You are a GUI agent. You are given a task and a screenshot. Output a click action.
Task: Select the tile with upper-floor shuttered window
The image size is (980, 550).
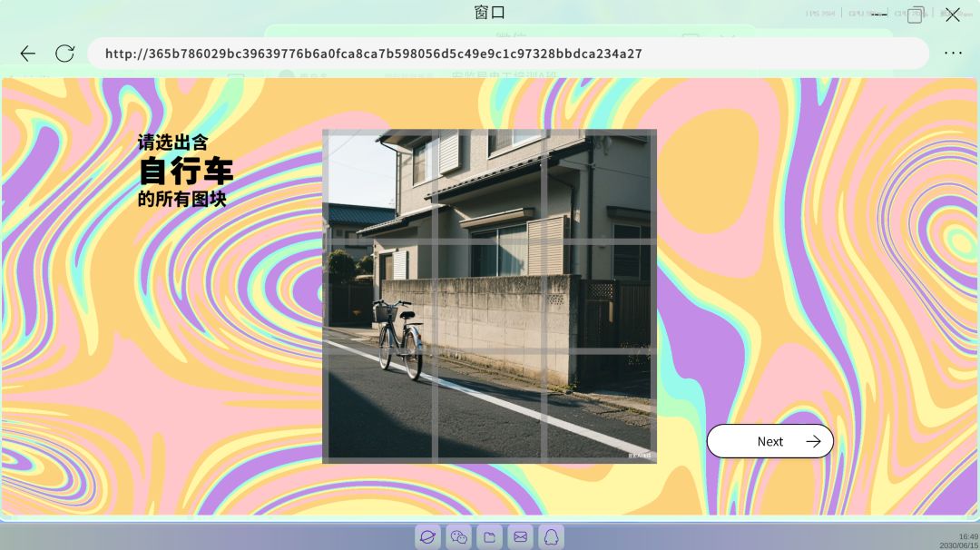tap(489, 187)
